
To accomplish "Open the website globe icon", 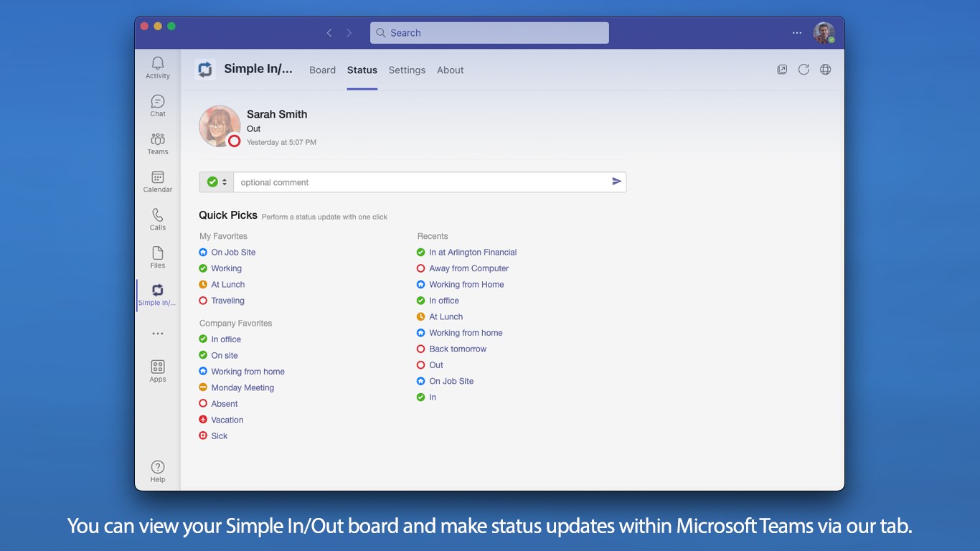I will (826, 70).
